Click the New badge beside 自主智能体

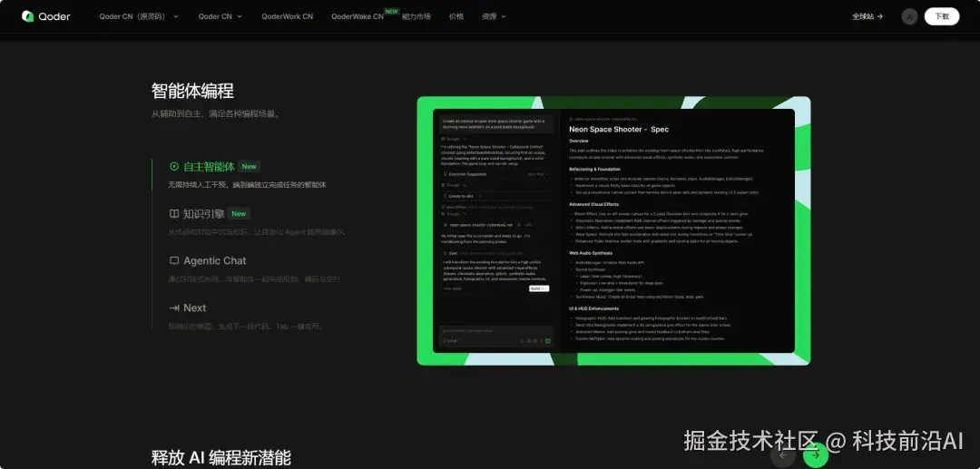(x=249, y=167)
